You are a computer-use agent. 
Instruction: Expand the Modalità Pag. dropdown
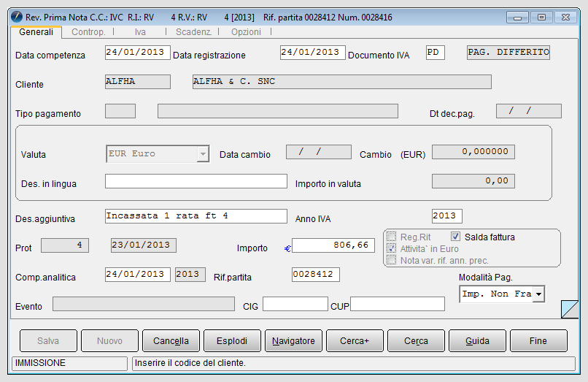(539, 294)
